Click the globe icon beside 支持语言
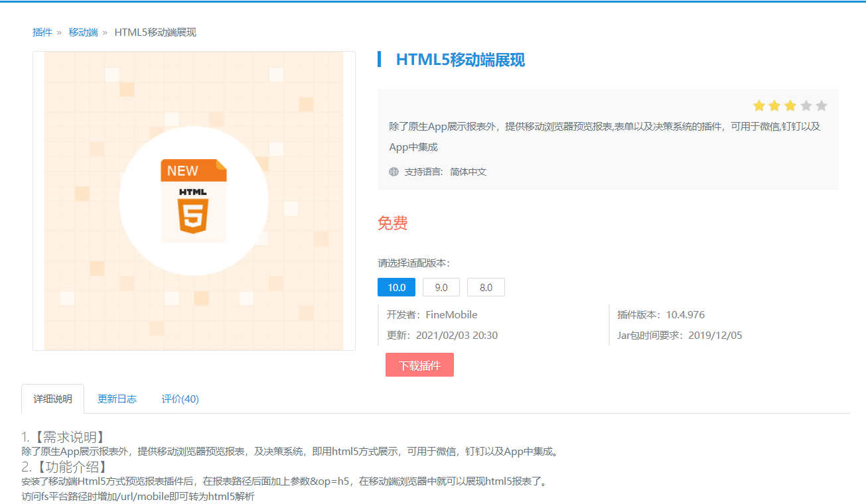 394,172
